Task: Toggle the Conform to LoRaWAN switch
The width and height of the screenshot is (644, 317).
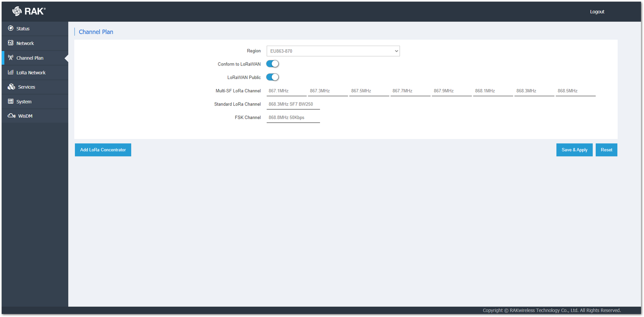Action: [272, 64]
